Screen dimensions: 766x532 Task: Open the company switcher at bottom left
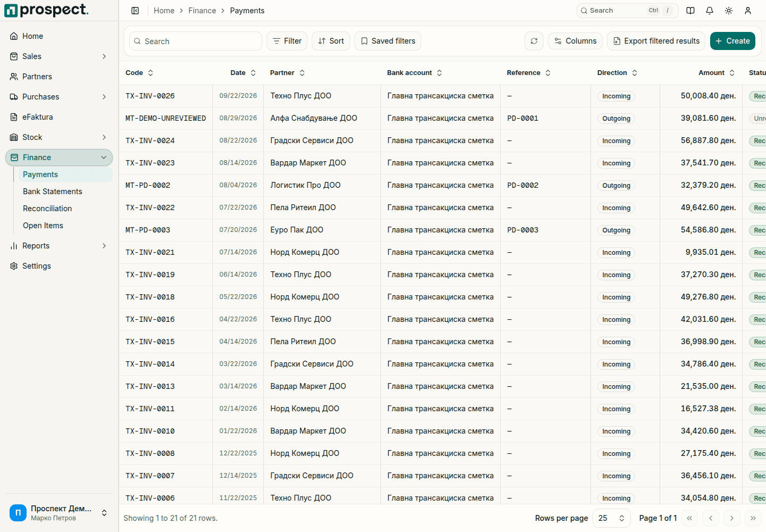(59, 513)
